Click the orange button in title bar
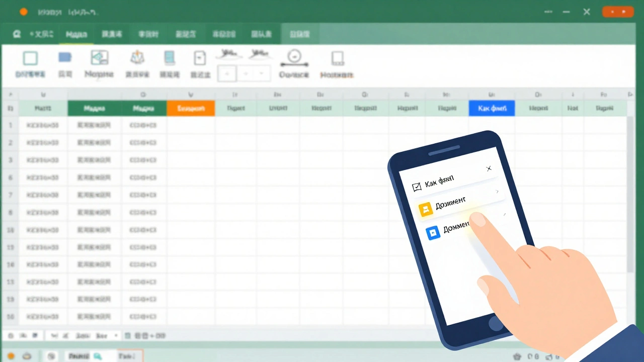This screenshot has height=362, width=644. click(618, 12)
